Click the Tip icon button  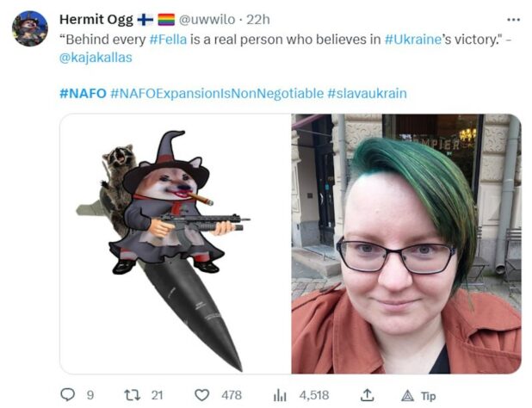coord(418,396)
